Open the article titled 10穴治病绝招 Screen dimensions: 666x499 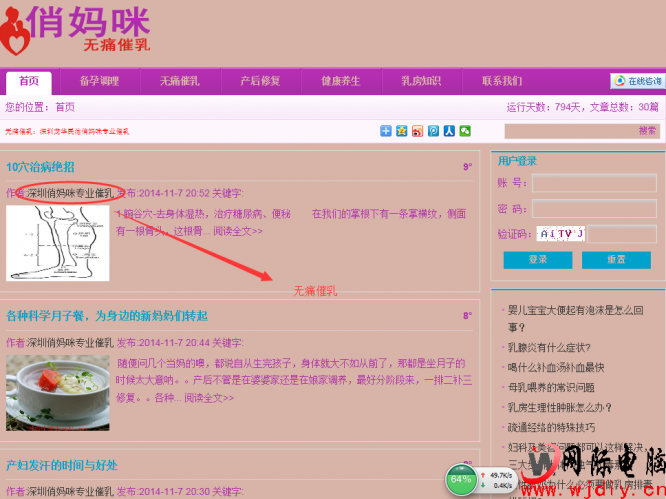[x=40, y=167]
